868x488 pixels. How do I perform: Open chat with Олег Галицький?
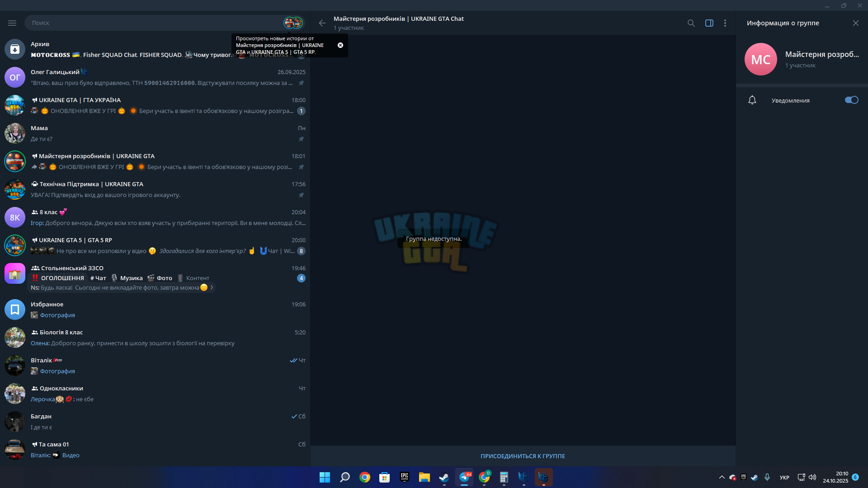click(x=155, y=77)
